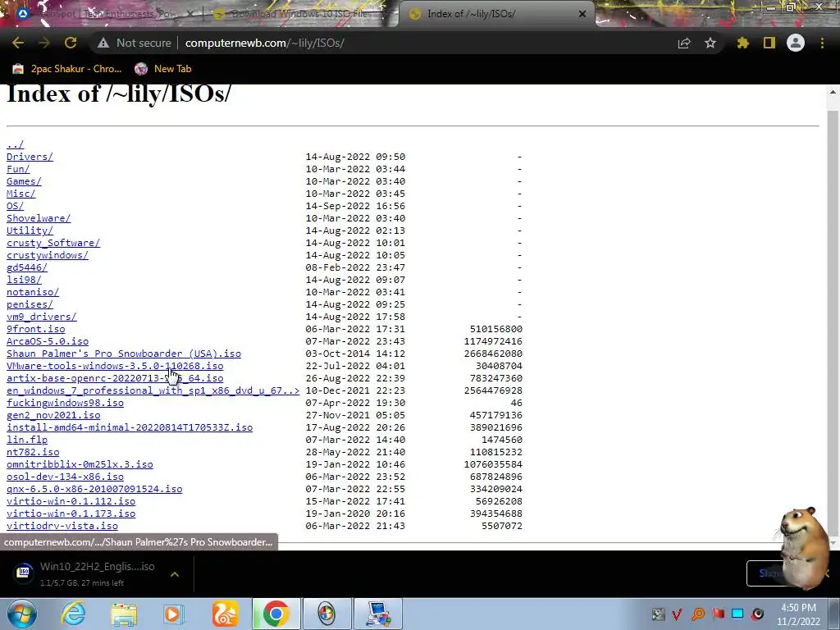
Task: Bookmark this page with the star icon
Action: point(710,43)
